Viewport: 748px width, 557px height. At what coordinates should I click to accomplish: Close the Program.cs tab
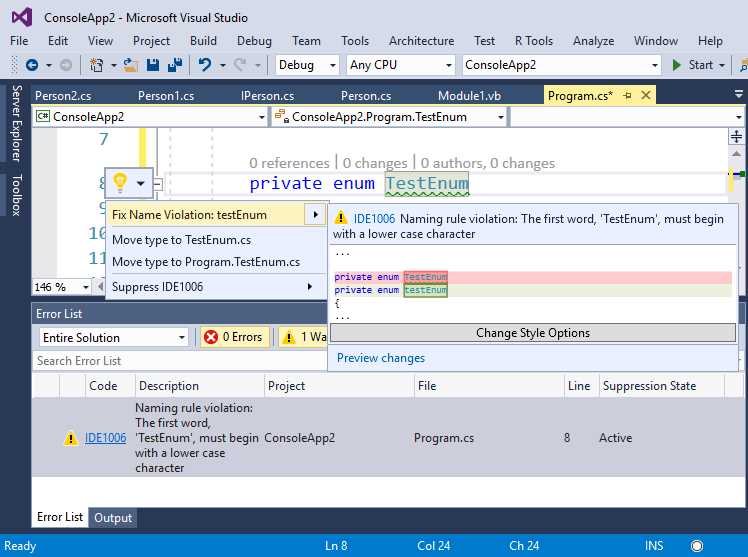pos(646,95)
